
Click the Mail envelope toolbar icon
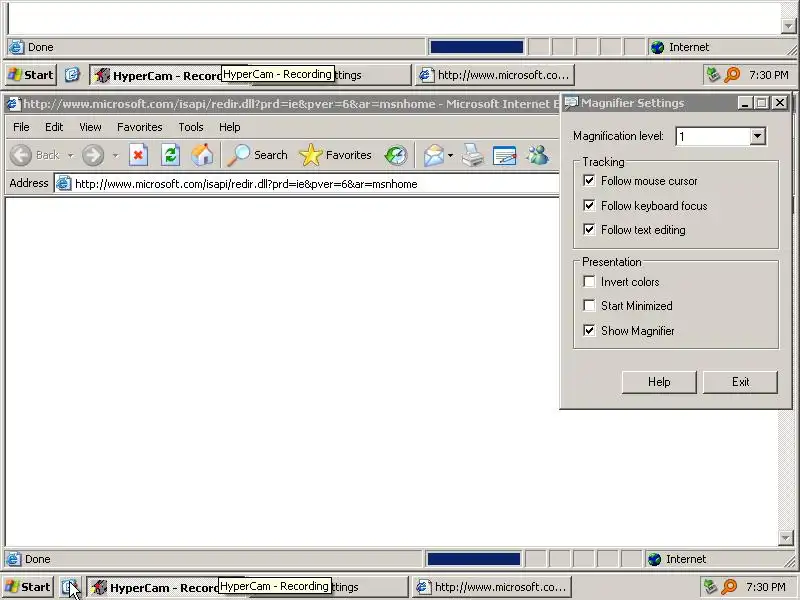pos(434,156)
